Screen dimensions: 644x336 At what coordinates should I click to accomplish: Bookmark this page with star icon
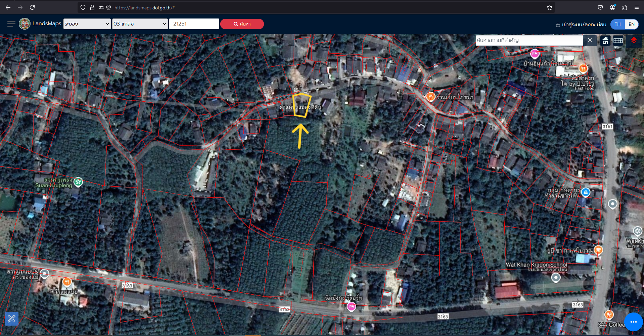549,7
